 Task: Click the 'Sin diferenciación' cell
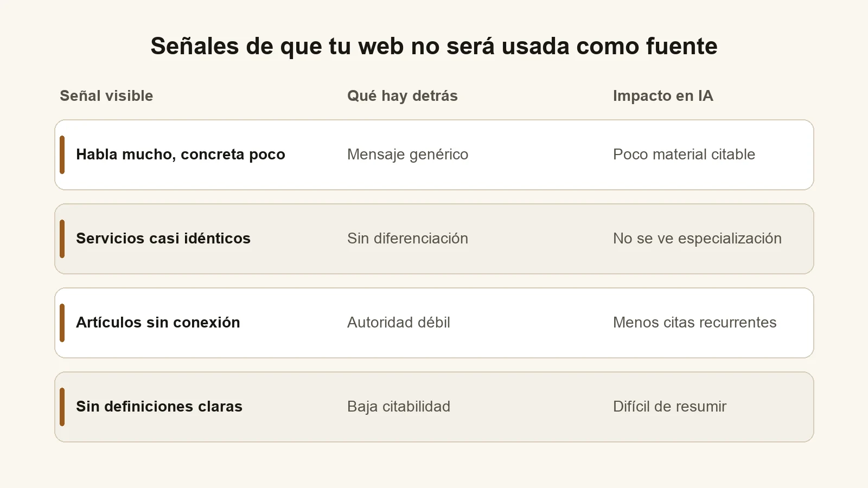pyautogui.click(x=407, y=239)
